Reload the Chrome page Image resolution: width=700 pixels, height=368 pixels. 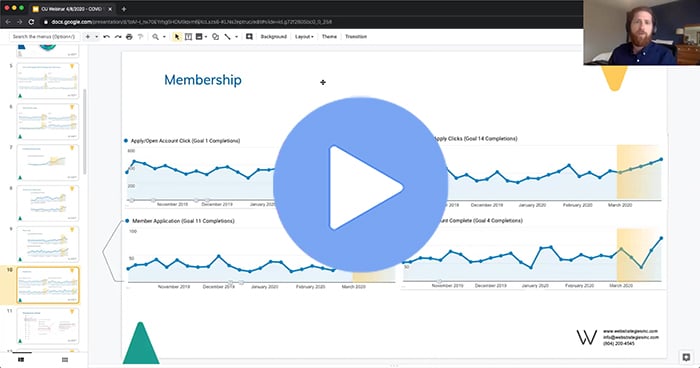pyautogui.click(x=31, y=22)
